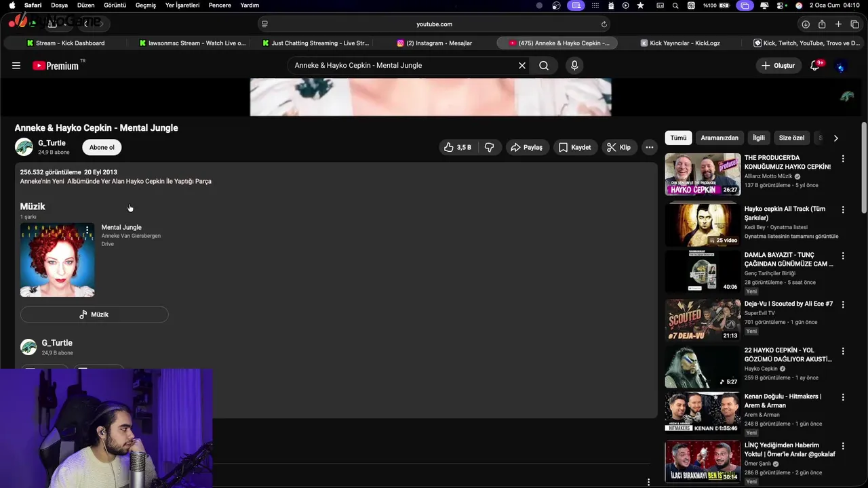Open more actions three-dot menu beside Klip
The width and height of the screenshot is (868, 488).
tap(650, 147)
